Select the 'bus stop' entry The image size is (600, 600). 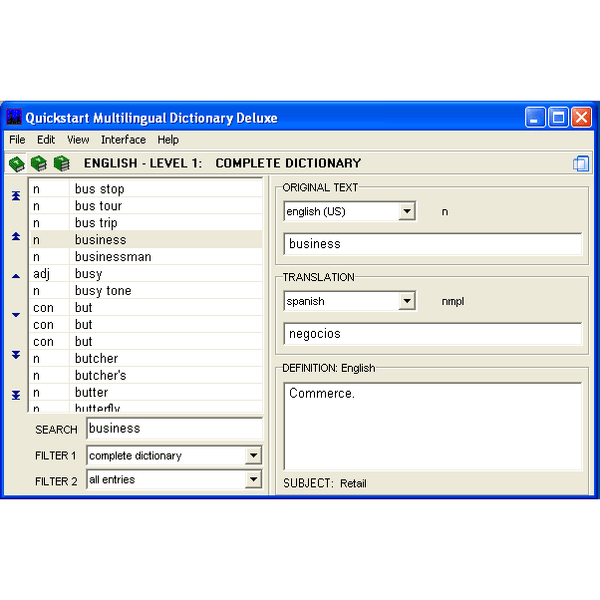point(146,189)
